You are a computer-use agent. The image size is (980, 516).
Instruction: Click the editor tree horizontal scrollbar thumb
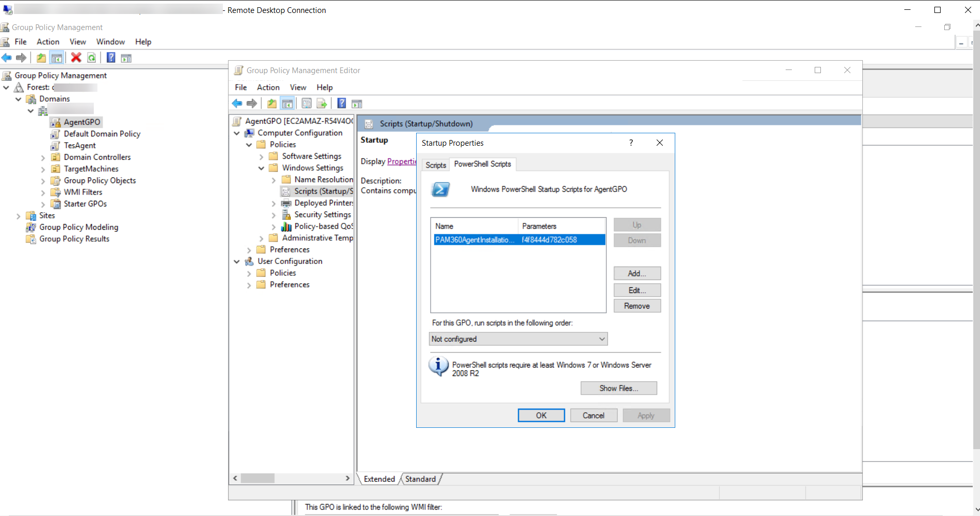click(258, 478)
